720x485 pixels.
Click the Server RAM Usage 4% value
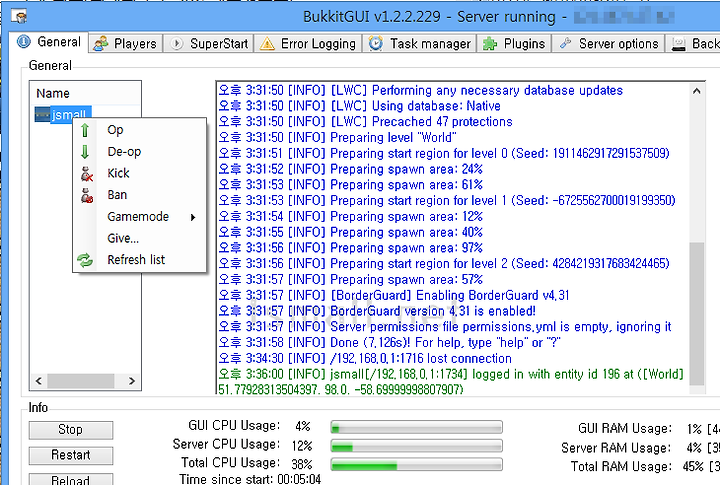[694, 448]
